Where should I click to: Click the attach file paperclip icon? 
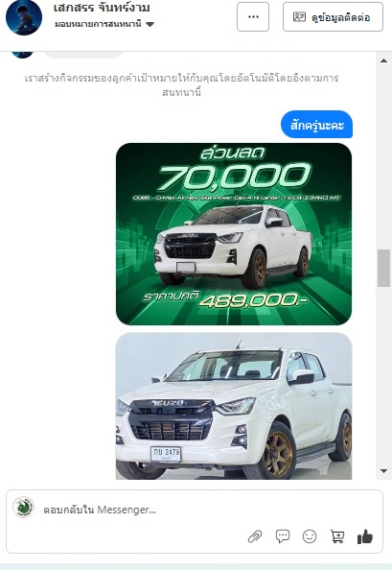255,536
